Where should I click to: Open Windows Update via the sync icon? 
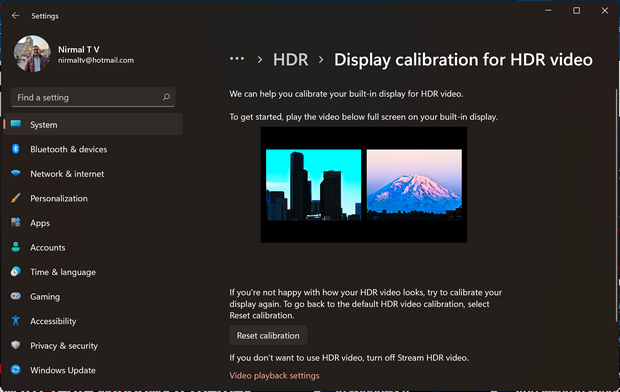[x=16, y=369]
